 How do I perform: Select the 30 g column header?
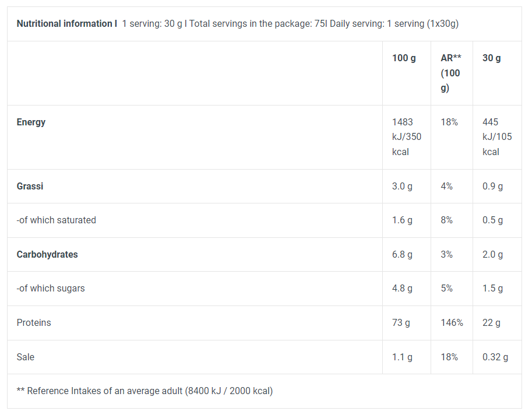point(492,58)
